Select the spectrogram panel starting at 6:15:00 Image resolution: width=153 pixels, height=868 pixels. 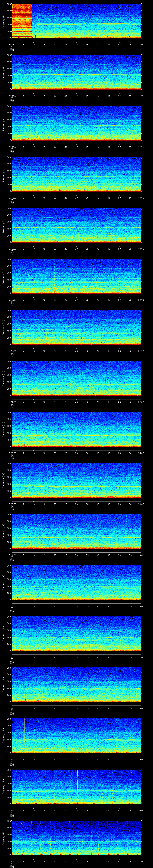[76, 72]
